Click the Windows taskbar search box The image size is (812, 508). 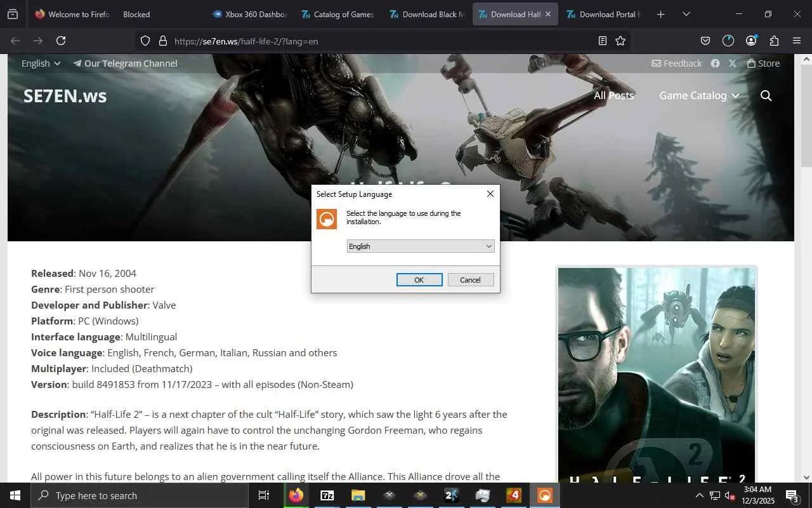pos(140,495)
